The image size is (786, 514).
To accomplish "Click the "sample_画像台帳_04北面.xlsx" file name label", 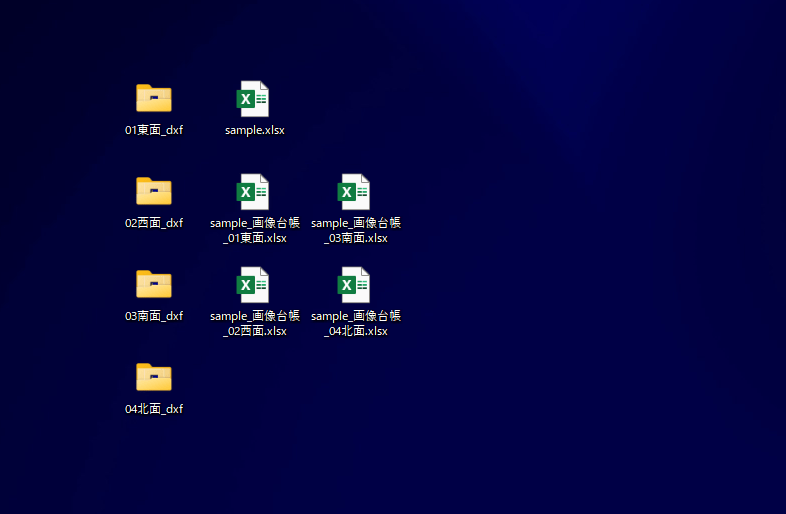I will click(x=356, y=323).
